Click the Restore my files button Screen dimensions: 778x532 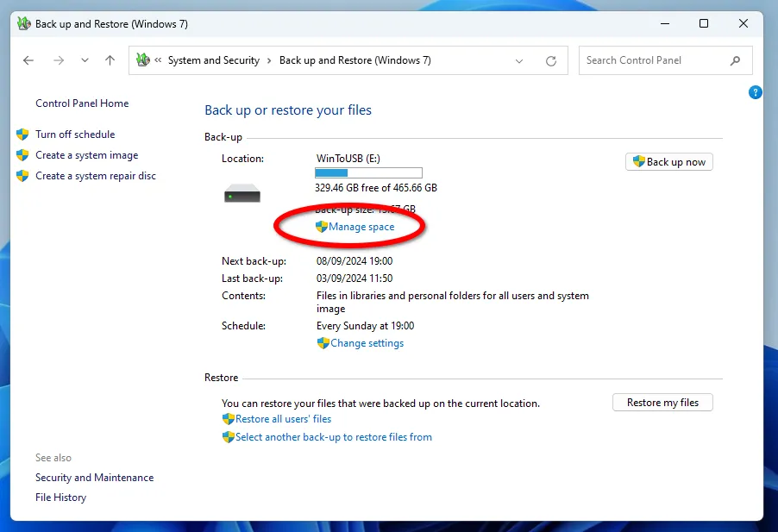pos(662,403)
